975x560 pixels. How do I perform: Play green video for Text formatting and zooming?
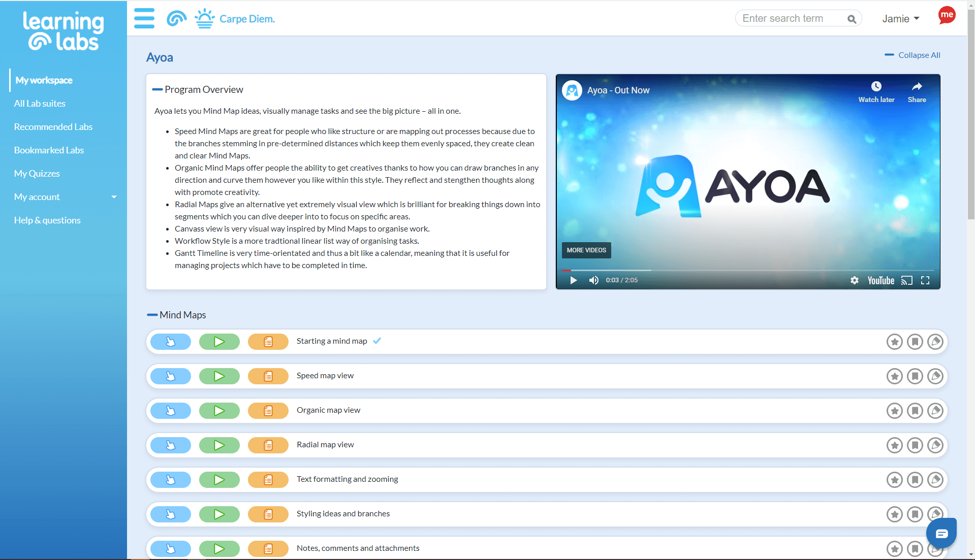click(219, 480)
